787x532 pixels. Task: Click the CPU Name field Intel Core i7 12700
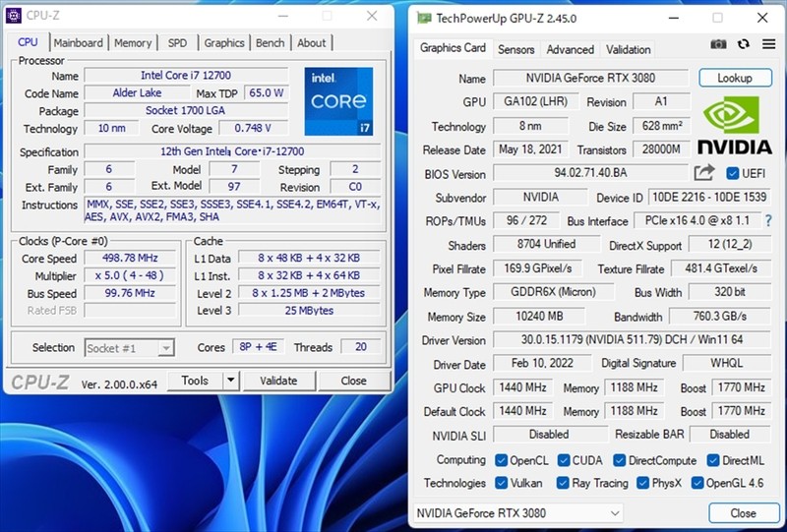[186, 76]
